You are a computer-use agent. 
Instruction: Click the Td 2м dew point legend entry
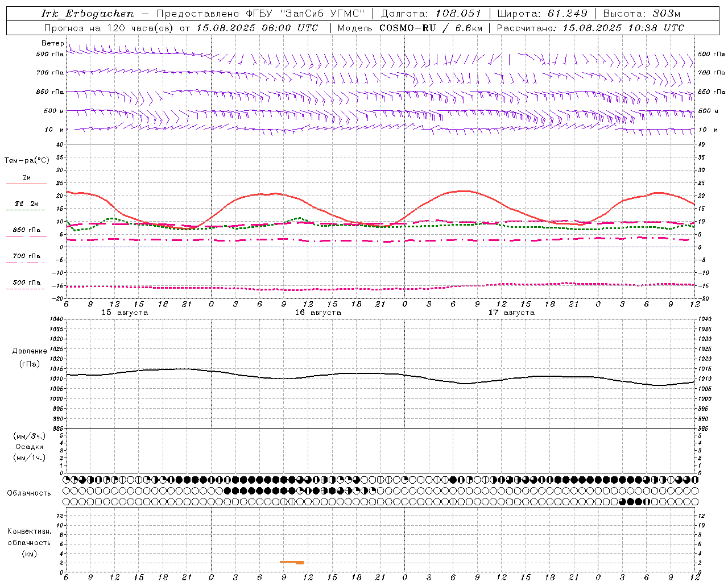coord(26,205)
